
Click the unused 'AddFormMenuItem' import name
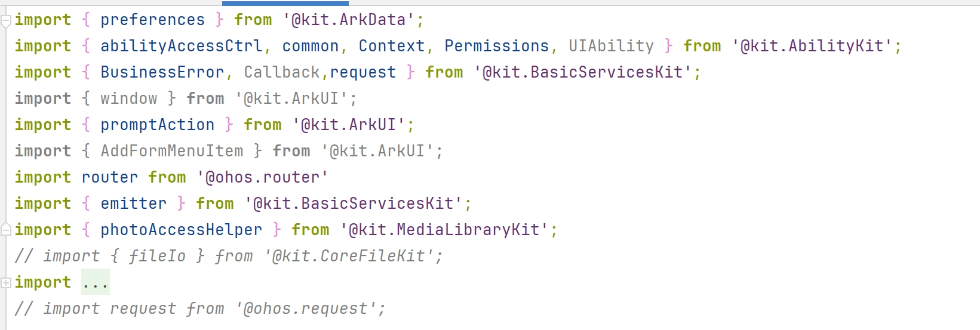[x=172, y=151]
